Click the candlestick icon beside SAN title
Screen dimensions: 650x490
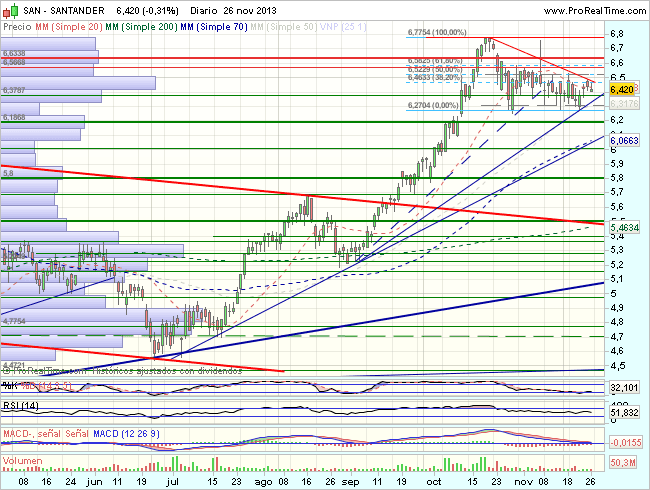pos(10,11)
